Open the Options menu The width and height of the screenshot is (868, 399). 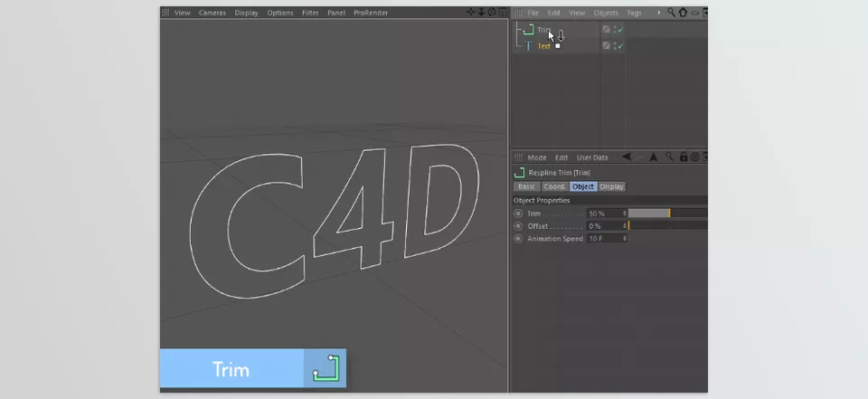coord(280,13)
